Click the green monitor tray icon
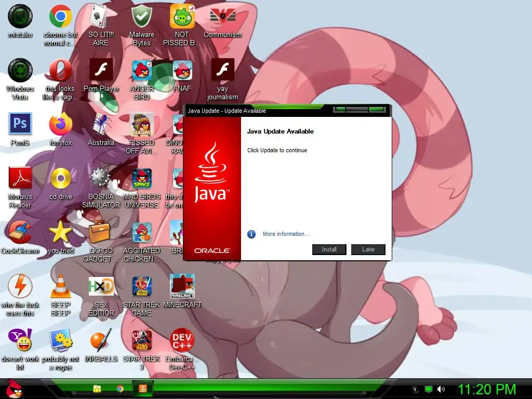This screenshot has height=399, width=532. (429, 389)
